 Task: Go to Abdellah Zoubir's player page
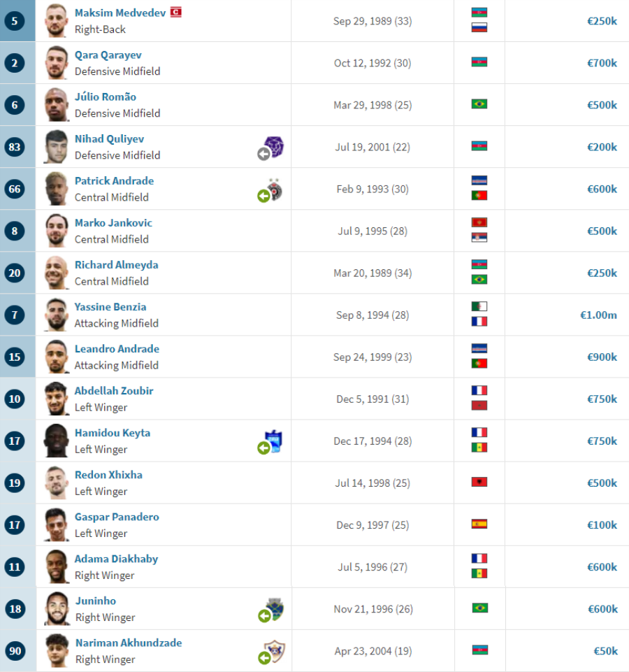pos(114,391)
